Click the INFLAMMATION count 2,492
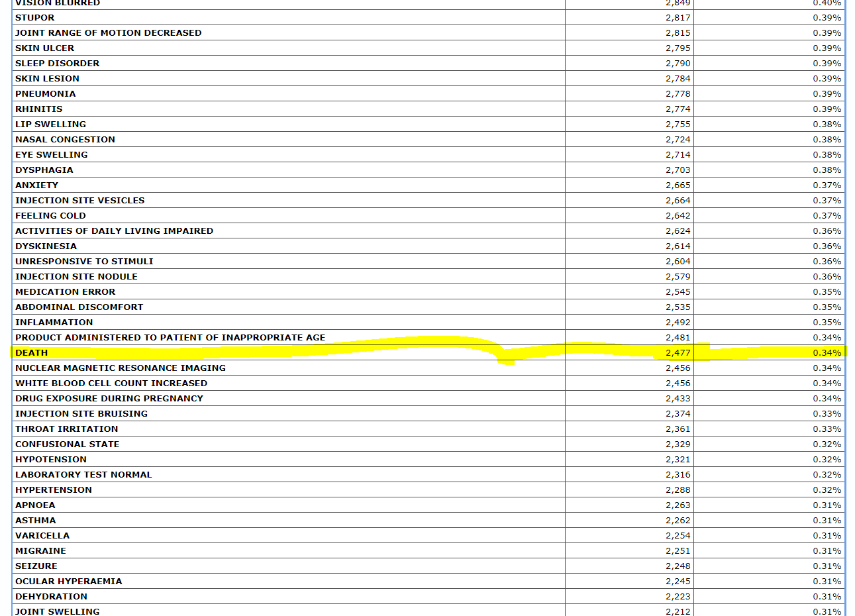Screen dimensions: 855x616 pyautogui.click(x=678, y=323)
